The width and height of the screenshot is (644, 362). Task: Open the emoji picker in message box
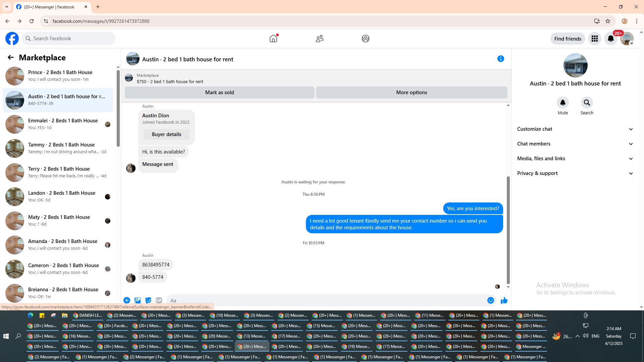click(491, 300)
